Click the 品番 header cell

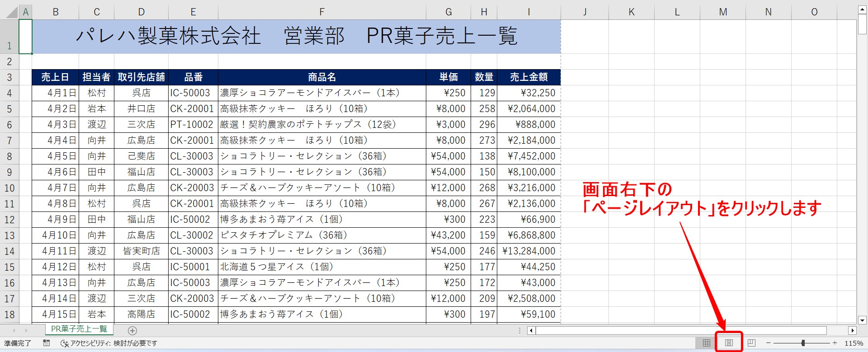tap(193, 77)
